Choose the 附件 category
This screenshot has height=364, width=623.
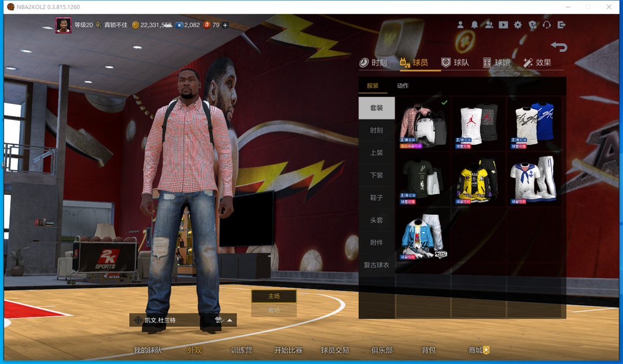tap(377, 242)
